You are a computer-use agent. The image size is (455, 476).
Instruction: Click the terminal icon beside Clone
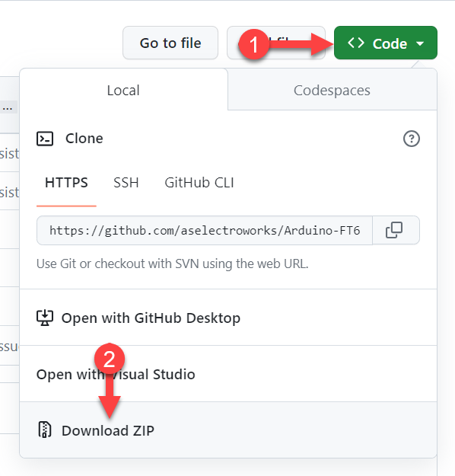pos(45,139)
